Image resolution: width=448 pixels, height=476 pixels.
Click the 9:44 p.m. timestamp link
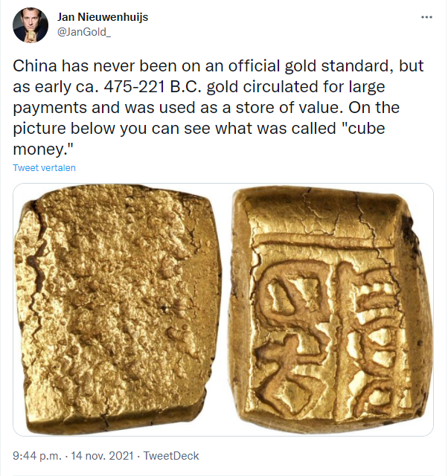(37, 456)
